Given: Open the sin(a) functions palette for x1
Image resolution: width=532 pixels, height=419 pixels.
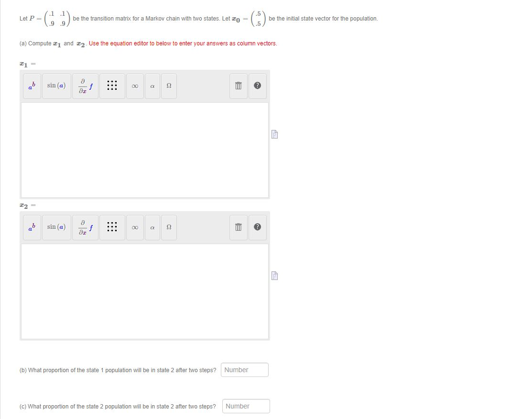Looking at the screenshot, I should (x=56, y=86).
